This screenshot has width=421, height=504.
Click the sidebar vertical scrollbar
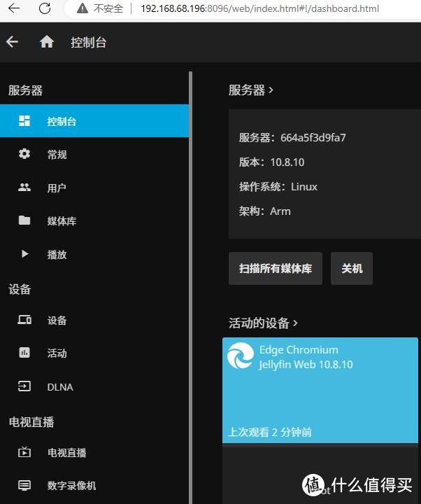pos(190,280)
